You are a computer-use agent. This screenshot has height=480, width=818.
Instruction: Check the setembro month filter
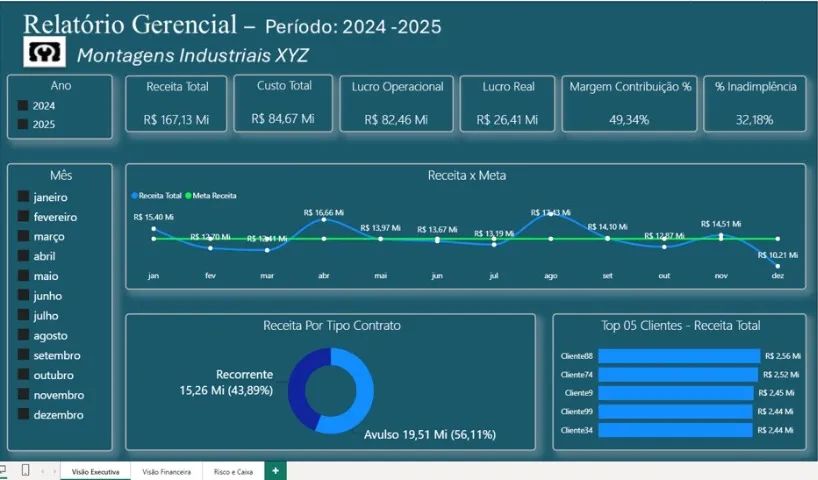[x=23, y=355]
